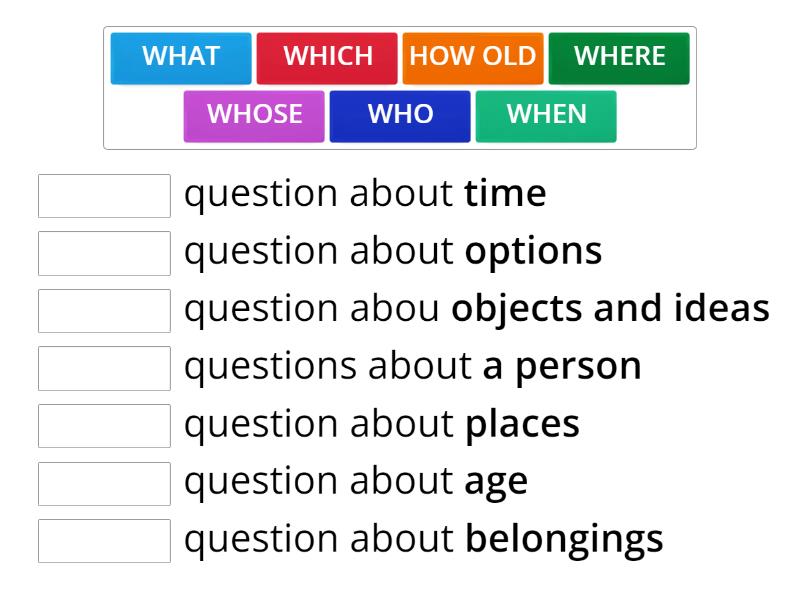Click the WHOSE word tile
The width and height of the screenshot is (800, 600).
click(x=254, y=115)
